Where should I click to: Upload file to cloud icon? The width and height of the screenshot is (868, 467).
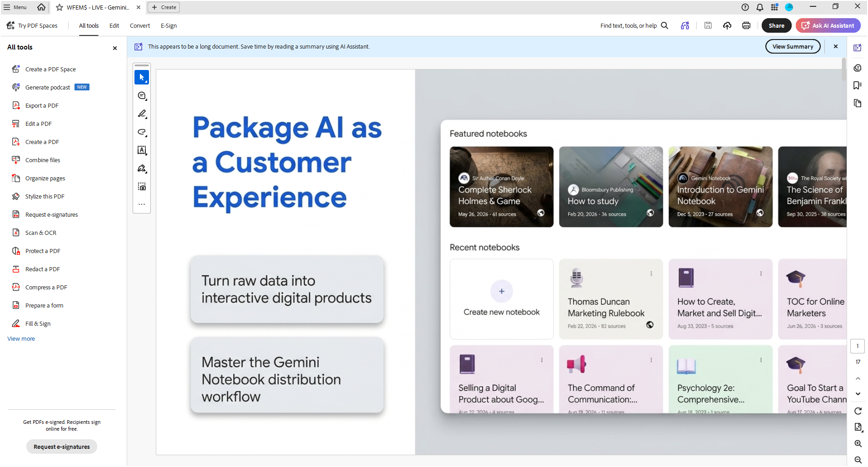pos(727,26)
